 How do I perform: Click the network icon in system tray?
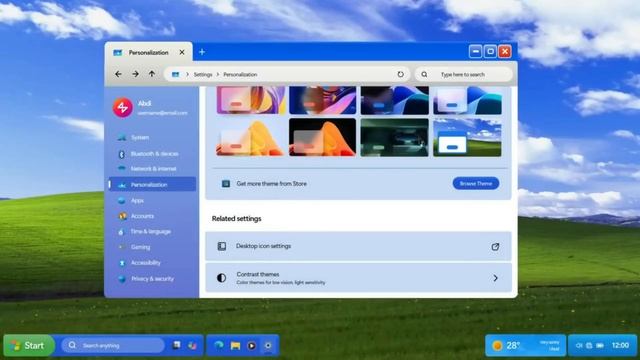click(589, 345)
